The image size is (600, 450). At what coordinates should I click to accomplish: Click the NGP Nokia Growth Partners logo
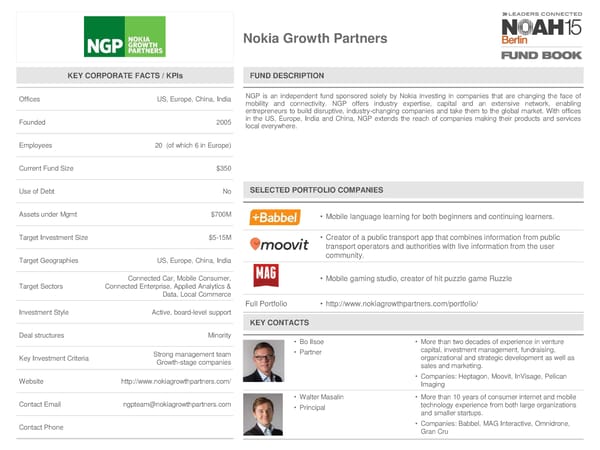tap(124, 37)
